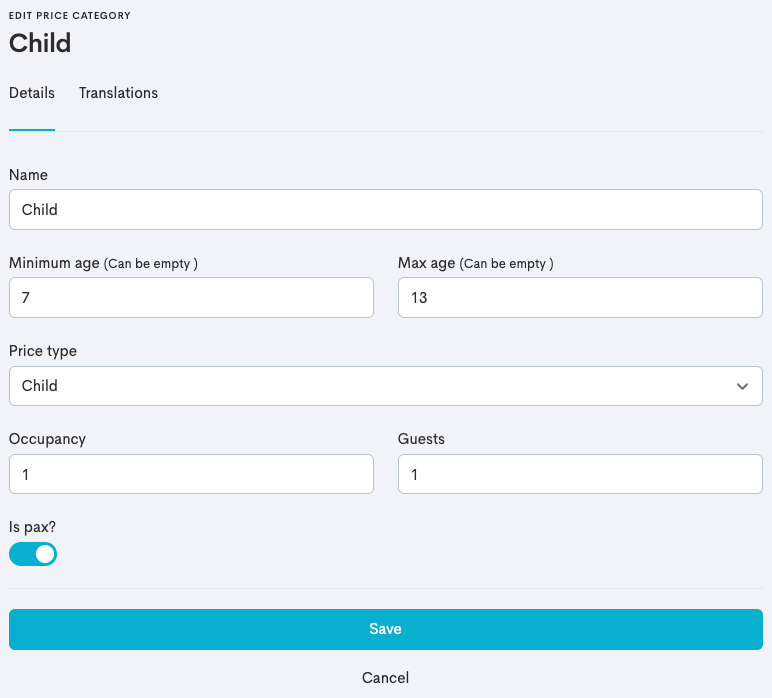
Task: Click the Name field label
Action: (28, 175)
